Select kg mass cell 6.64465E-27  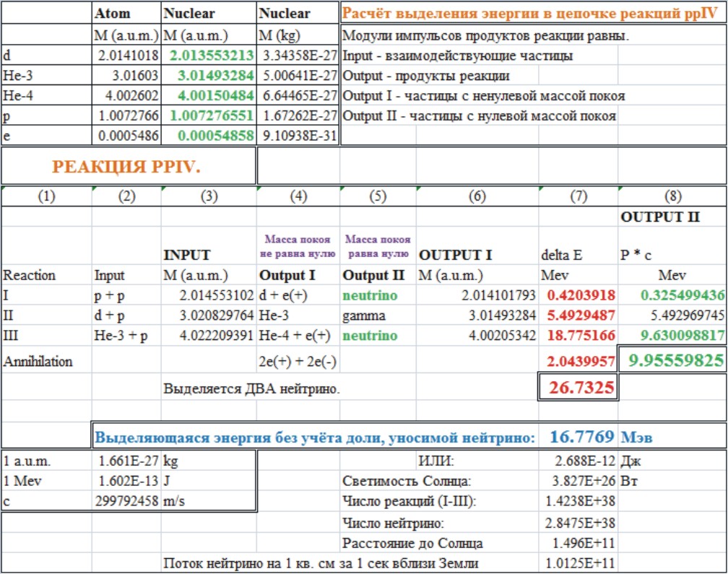(298, 95)
